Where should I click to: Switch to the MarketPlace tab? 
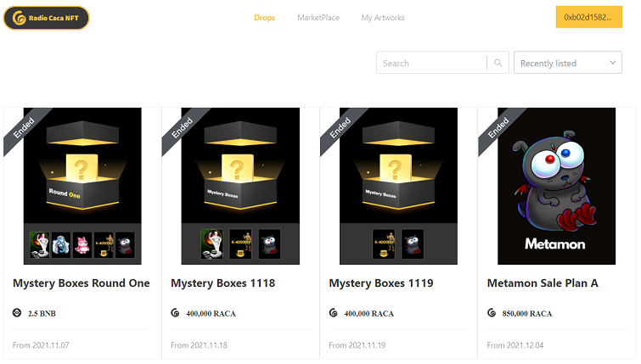point(318,18)
